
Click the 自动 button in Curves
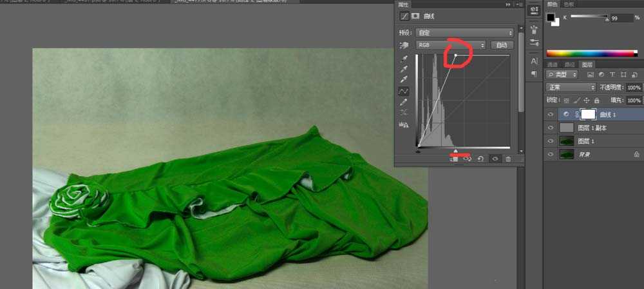pyautogui.click(x=502, y=45)
